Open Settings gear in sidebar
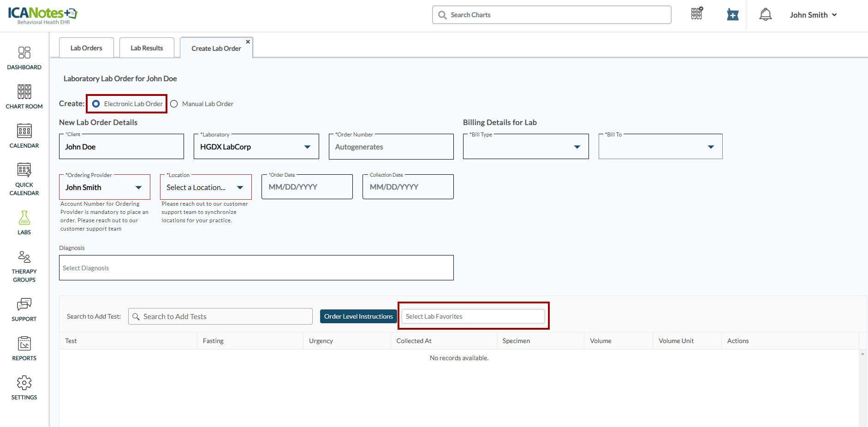Image resolution: width=868 pixels, height=427 pixels. coord(24,387)
